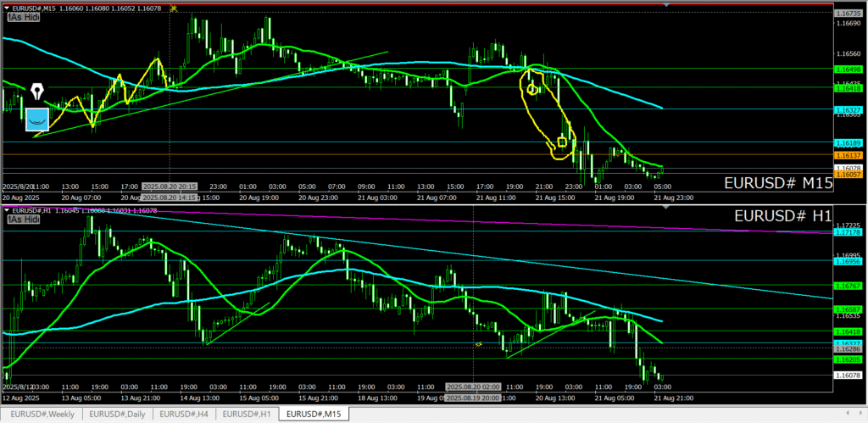Toggle the 'As Hid' button on H1 chart
The image size is (868, 423).
(x=24, y=219)
